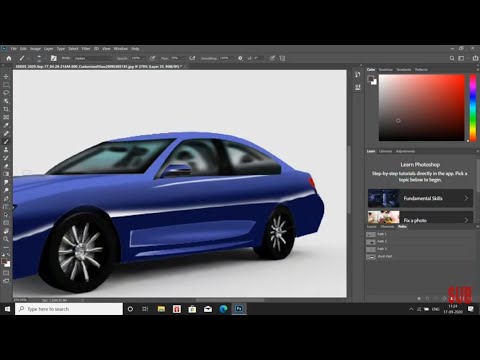Image resolution: width=480 pixels, height=360 pixels.
Task: Click the Home icon in options bar
Action: tap(9, 58)
